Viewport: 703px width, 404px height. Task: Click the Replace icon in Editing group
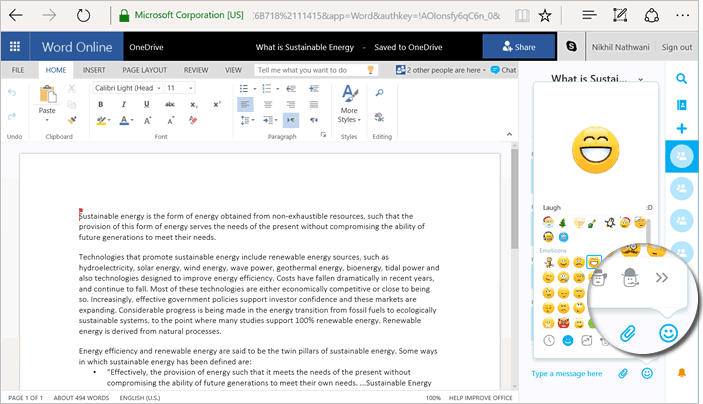[379, 117]
